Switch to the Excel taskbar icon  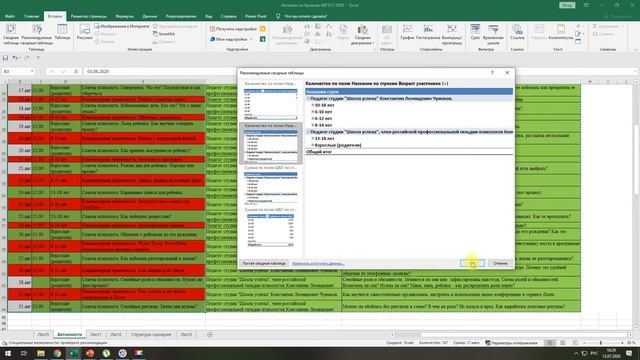[73, 353]
